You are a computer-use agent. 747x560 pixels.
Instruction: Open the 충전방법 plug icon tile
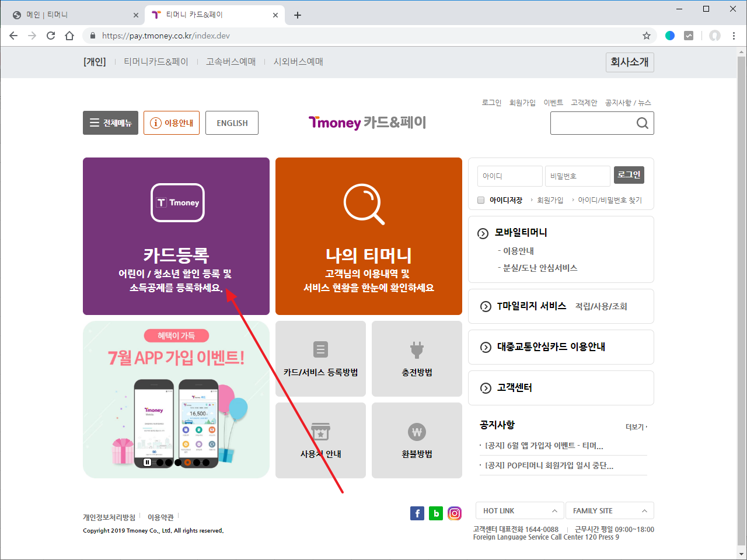pos(417,359)
